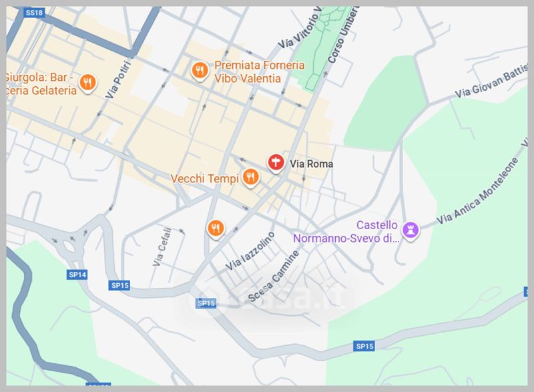Select the Via Potiri street label
This screenshot has height=392, width=534.
coord(118,79)
